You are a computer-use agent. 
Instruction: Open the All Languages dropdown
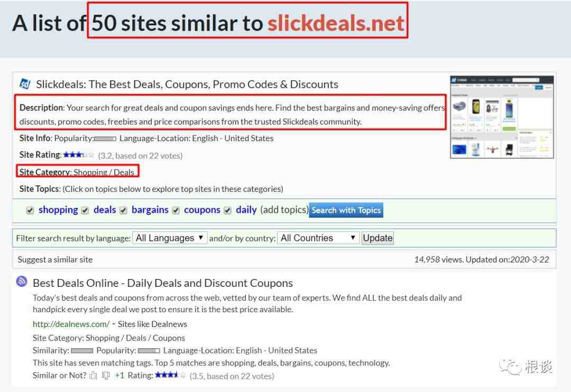170,238
